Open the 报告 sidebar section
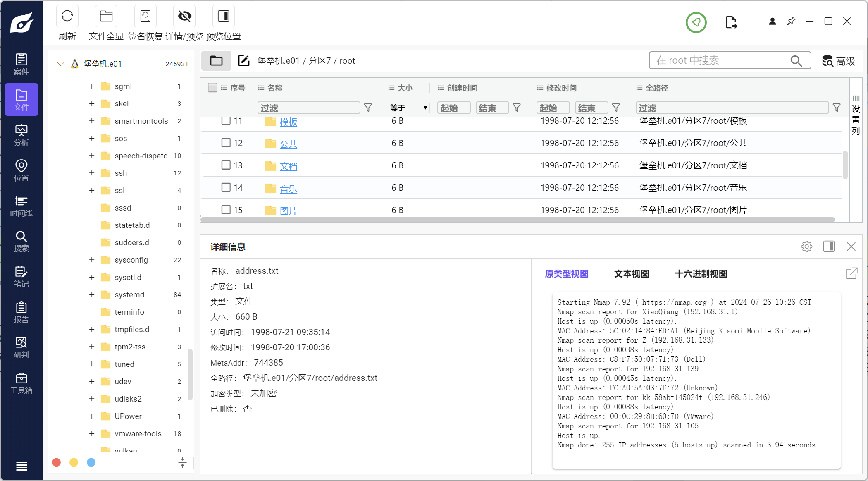This screenshot has height=481, width=868. [21, 312]
